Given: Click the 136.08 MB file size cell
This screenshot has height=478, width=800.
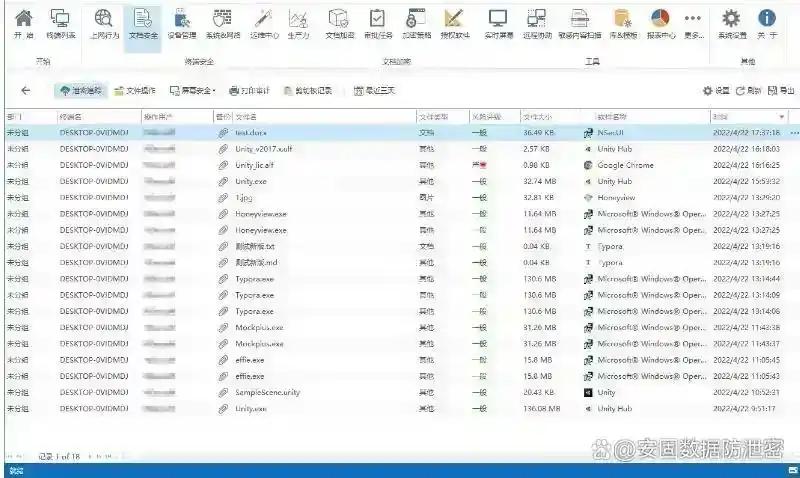Looking at the screenshot, I should point(542,409).
